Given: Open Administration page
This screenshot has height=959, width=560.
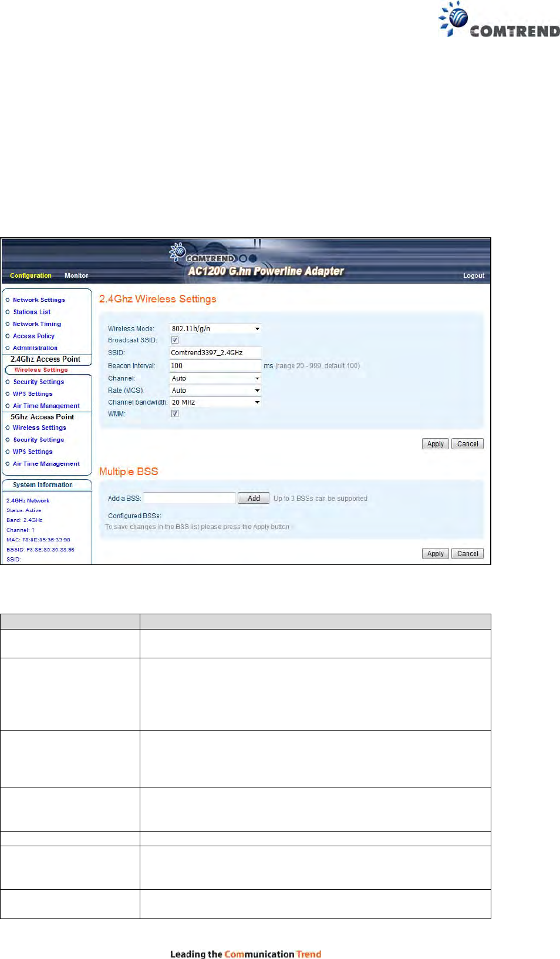Looking at the screenshot, I should coord(35,348).
